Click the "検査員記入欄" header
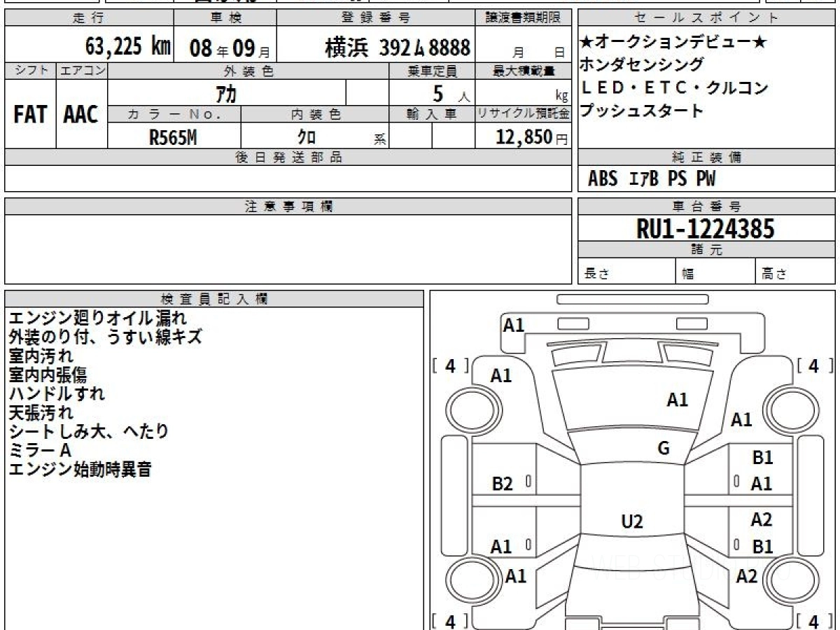The height and width of the screenshot is (630, 840). pyautogui.click(x=214, y=299)
